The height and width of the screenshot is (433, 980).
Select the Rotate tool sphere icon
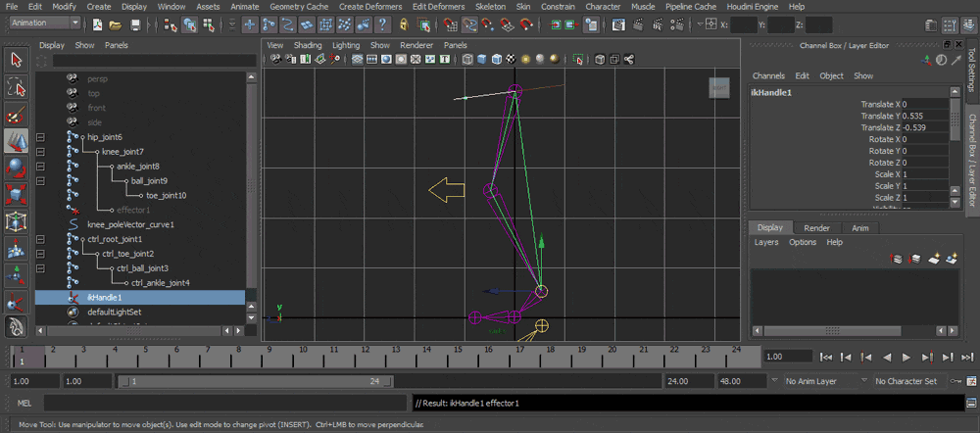coord(17,168)
